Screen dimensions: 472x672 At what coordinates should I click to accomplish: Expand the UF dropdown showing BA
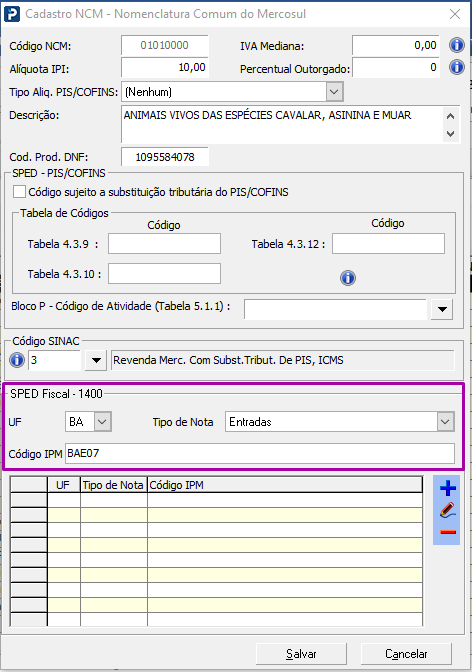(x=102, y=422)
